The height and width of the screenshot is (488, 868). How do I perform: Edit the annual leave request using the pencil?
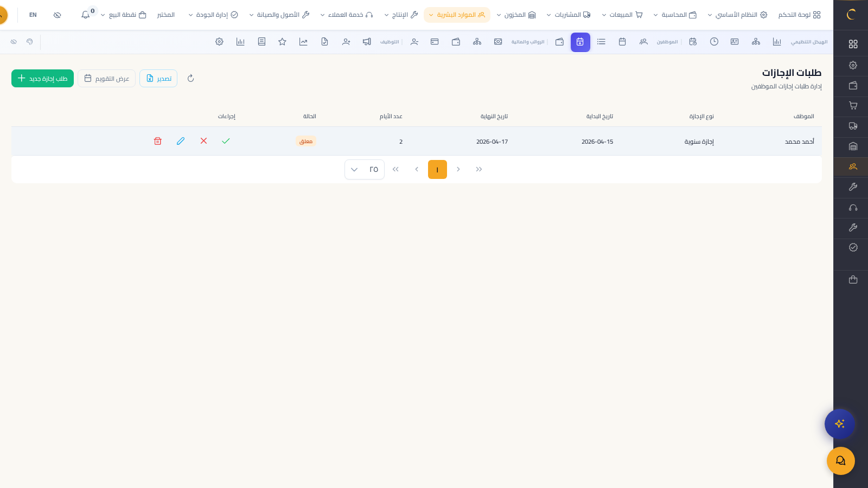pyautogui.click(x=181, y=141)
